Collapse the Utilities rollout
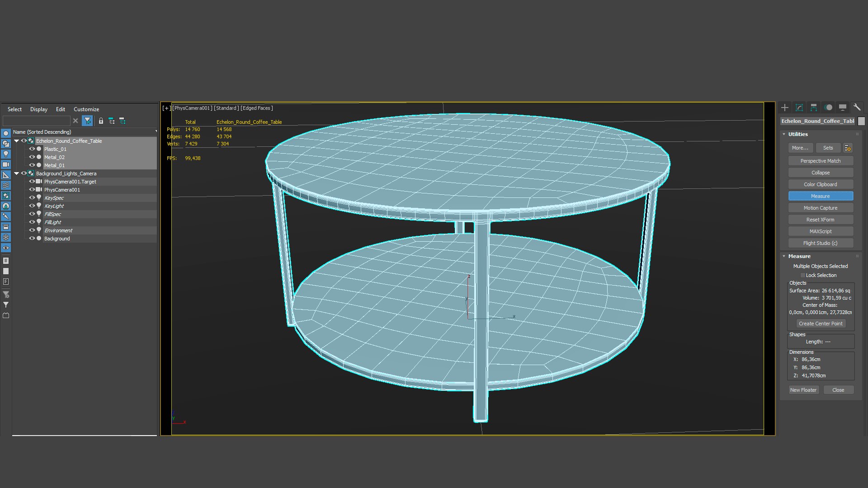This screenshot has height=488, width=868. tap(784, 134)
